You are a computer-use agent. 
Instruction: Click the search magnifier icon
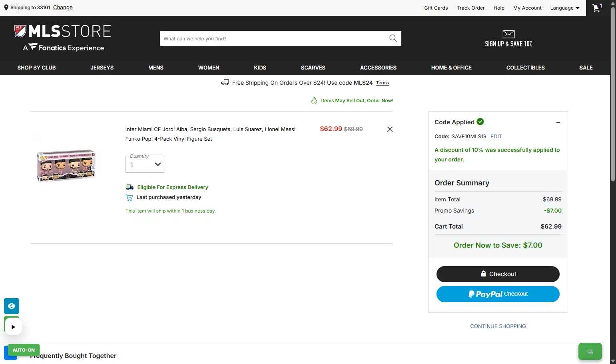pos(393,38)
